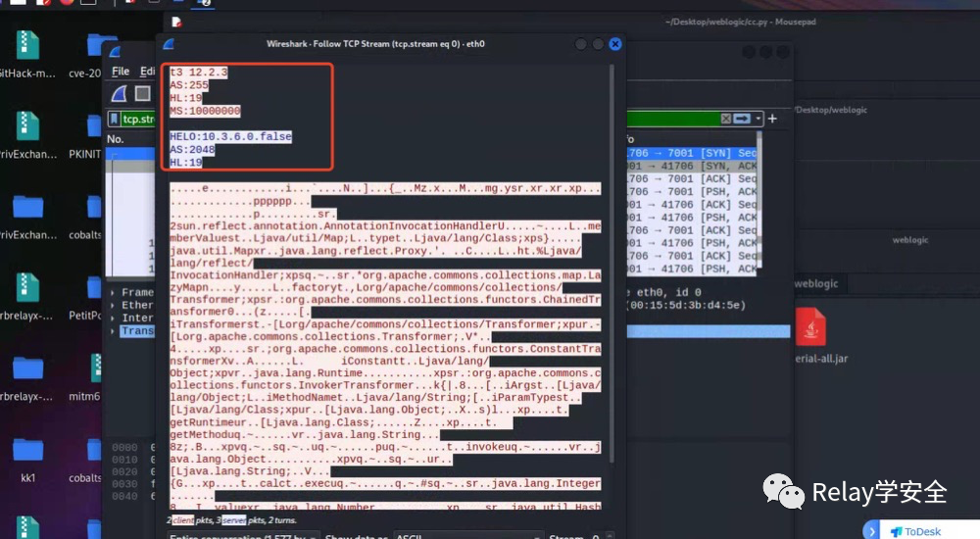Expand the Internet Protocol tree row
Screen dimensions: 980x539
[x=112, y=318]
